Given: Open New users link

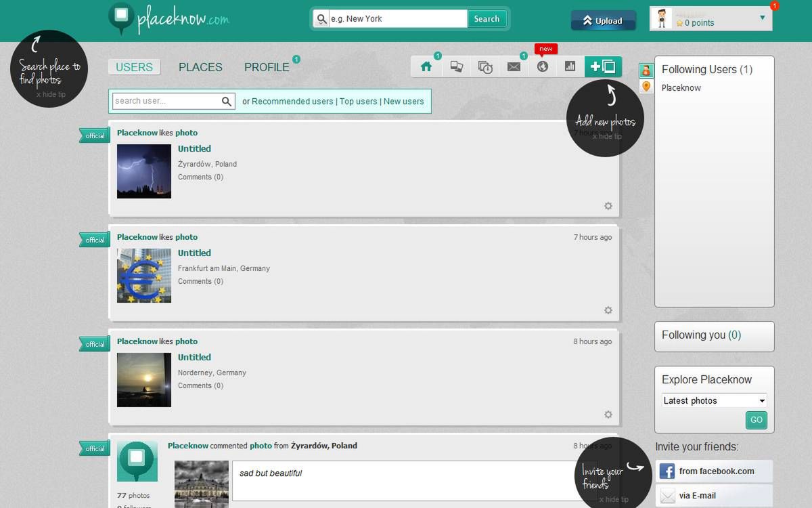Looking at the screenshot, I should pos(404,102).
